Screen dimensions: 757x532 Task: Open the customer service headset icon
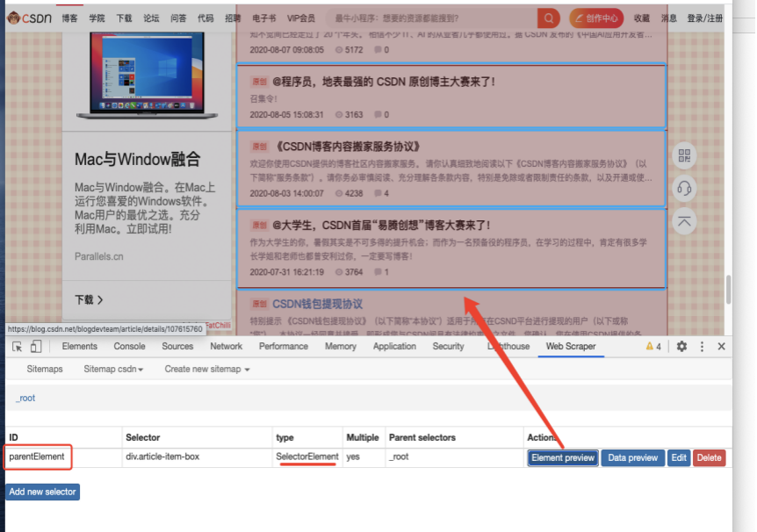pos(684,188)
